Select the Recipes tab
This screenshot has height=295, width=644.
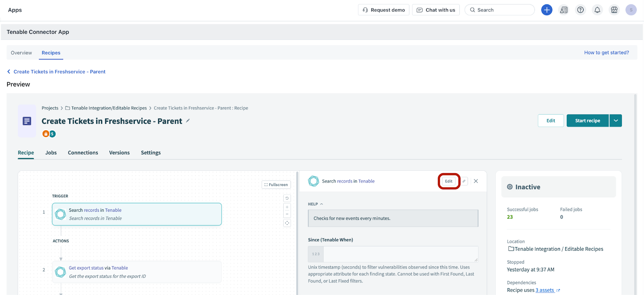click(51, 53)
